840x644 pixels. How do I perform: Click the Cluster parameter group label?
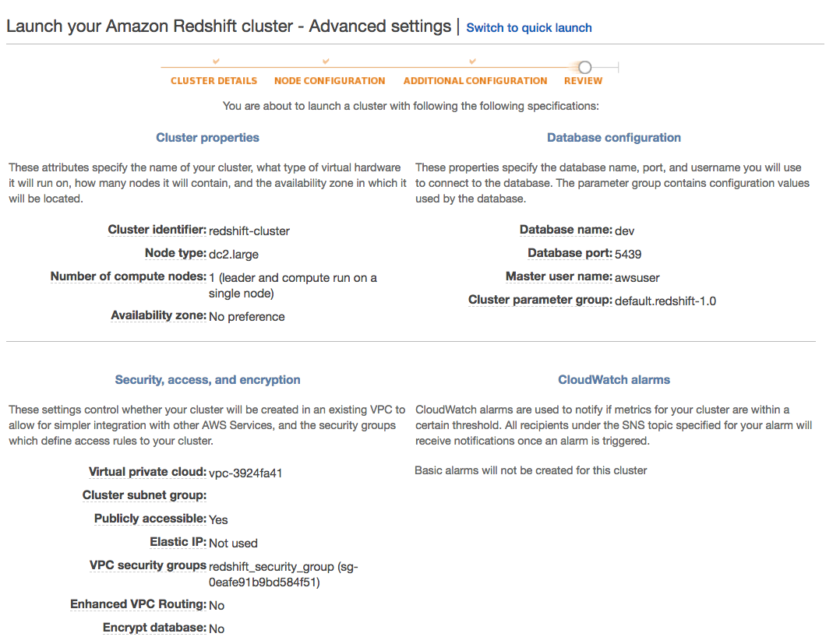(540, 301)
